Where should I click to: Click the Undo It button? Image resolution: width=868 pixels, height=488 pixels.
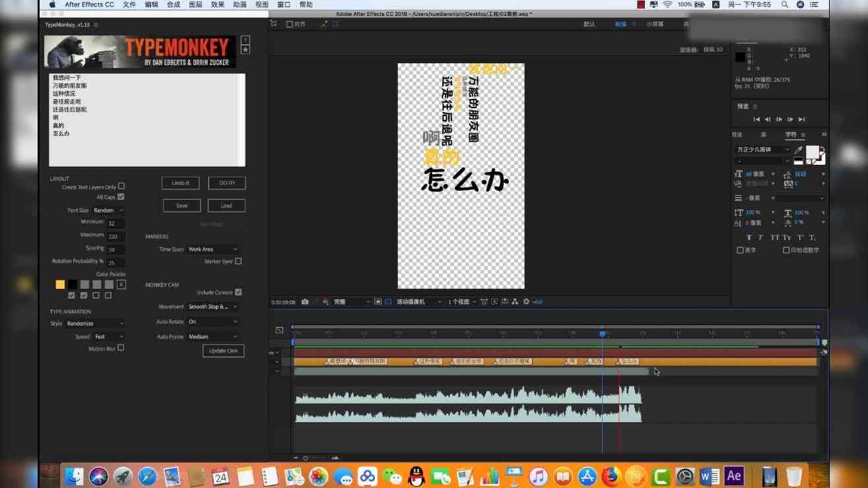pos(181,183)
